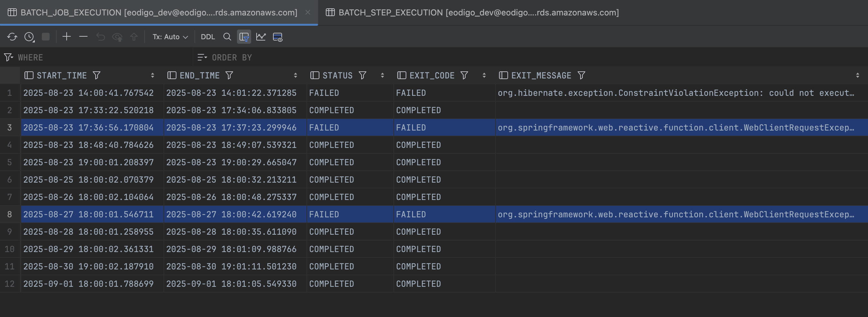Viewport: 868px width, 317px height.
Task: Click the ConstraintViolationException exit message cell
Action: [x=681, y=93]
